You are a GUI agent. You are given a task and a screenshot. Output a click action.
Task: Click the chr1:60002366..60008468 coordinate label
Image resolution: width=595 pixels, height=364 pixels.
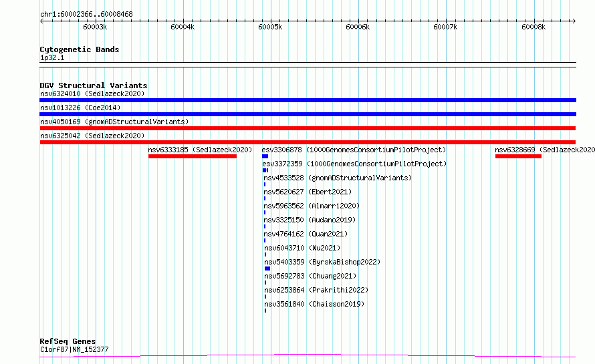86,15
